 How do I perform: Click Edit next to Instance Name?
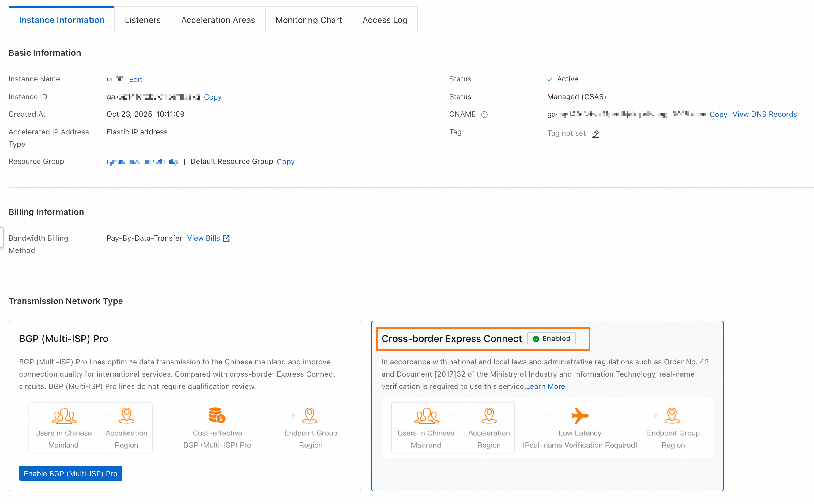tap(135, 79)
